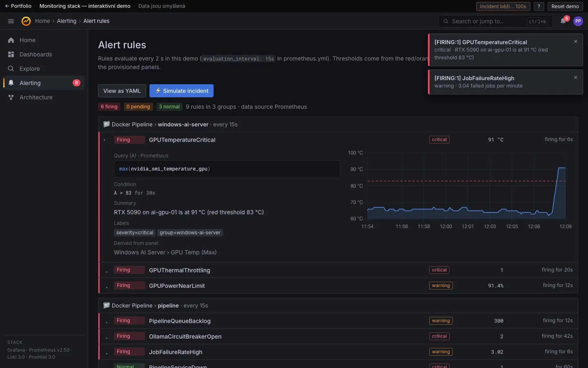Click the Architecture sidebar icon

(x=11, y=97)
